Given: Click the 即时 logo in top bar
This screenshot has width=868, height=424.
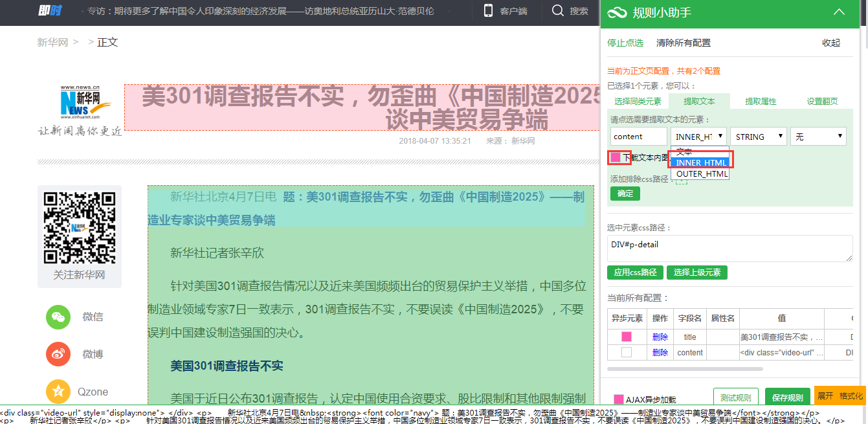Looking at the screenshot, I should [50, 11].
